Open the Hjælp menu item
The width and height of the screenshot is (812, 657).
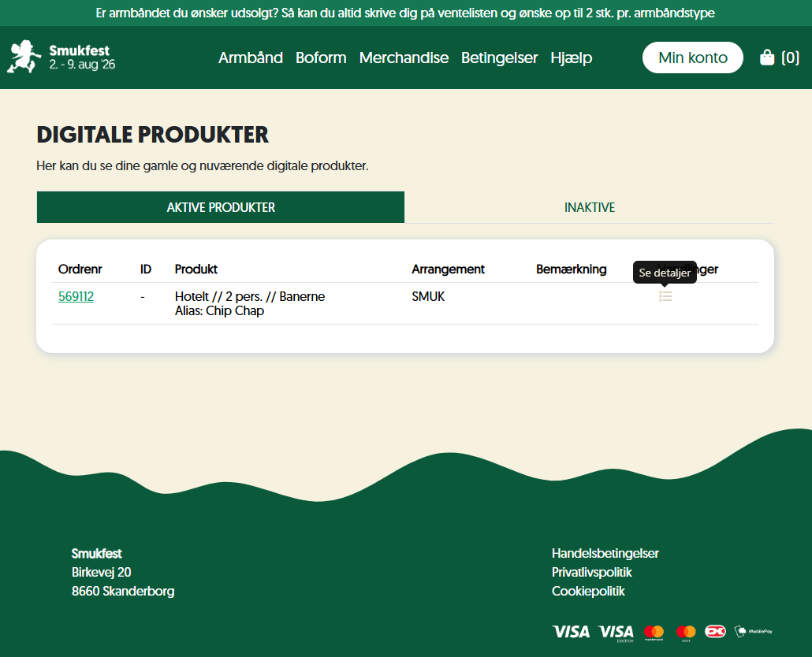pos(572,58)
